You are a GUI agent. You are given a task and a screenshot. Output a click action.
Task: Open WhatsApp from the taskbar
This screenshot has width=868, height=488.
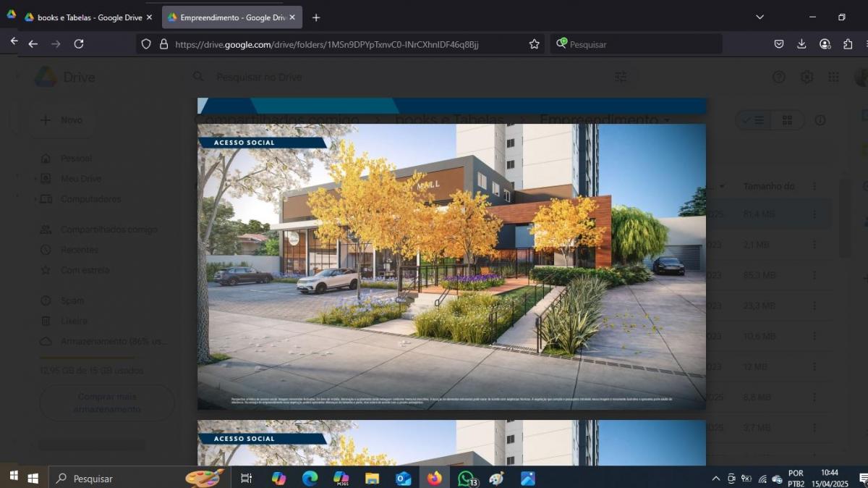[x=467, y=479]
